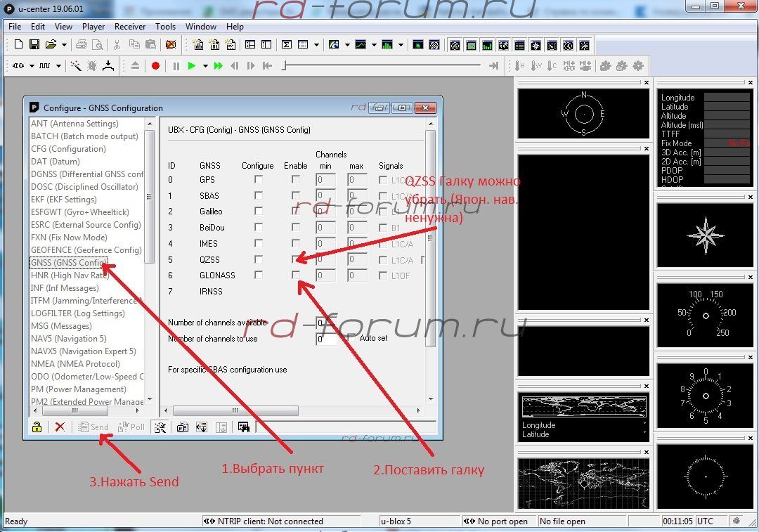Select NMEA (NMEA Protocol) list item
Viewport: 759px width, 532px height.
click(75, 363)
